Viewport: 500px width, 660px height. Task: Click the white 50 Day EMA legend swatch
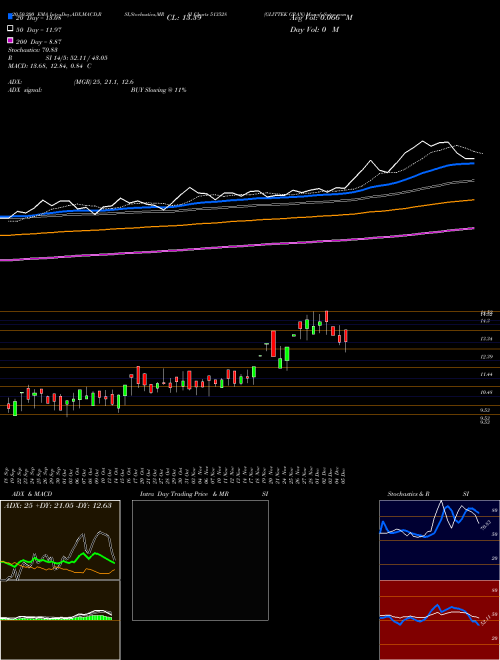pos(10,29)
